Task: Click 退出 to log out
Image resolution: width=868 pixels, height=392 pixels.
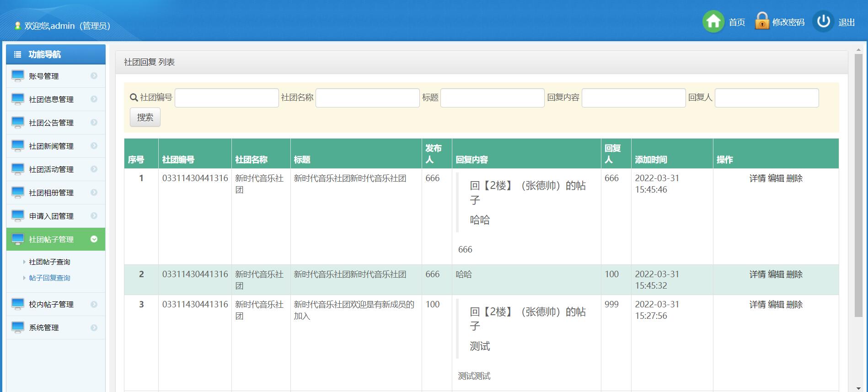Action: coord(847,22)
